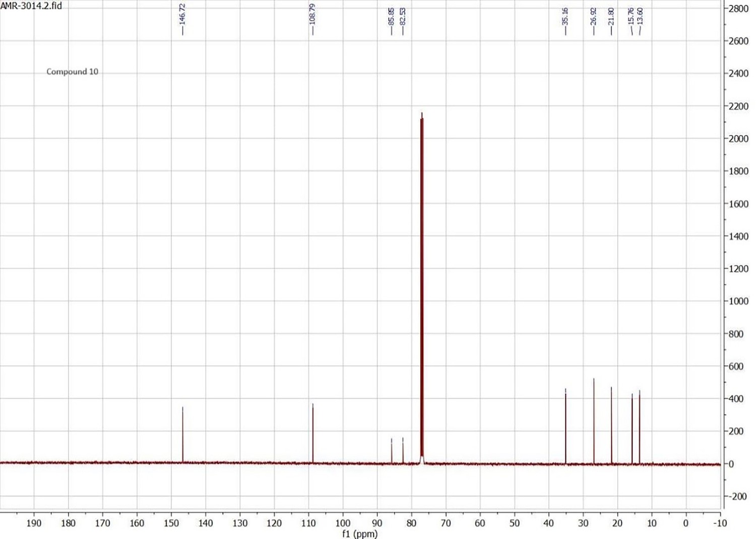Screen dimensions: 756x539
Task: Select the 13.60 peak label
Action: coord(640,17)
